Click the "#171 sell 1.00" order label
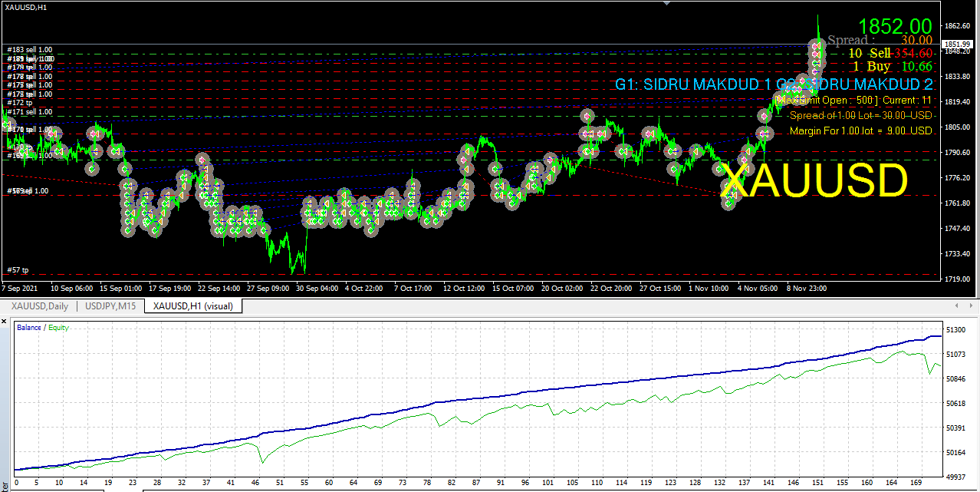The image size is (980, 492). [30, 112]
